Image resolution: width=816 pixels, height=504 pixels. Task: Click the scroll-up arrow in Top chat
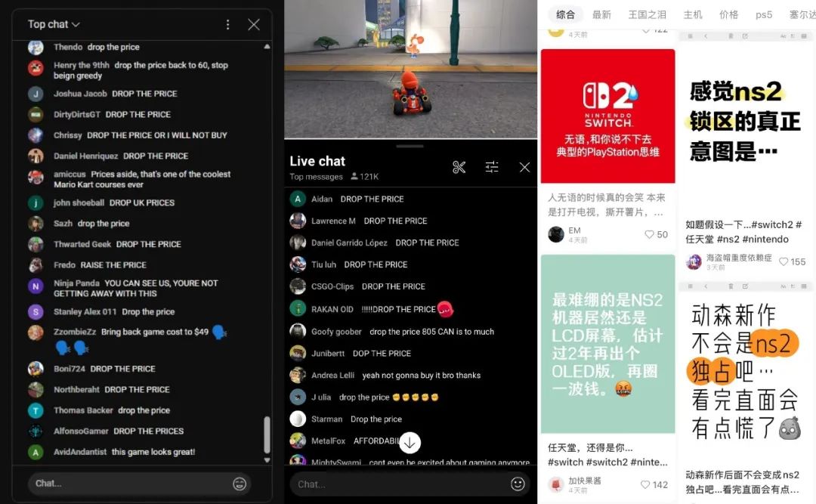click(x=267, y=47)
